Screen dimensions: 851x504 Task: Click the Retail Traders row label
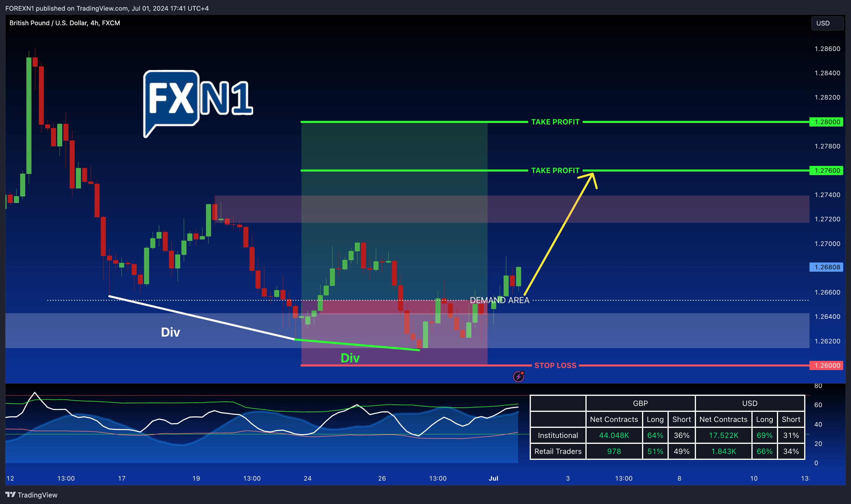pyautogui.click(x=558, y=451)
